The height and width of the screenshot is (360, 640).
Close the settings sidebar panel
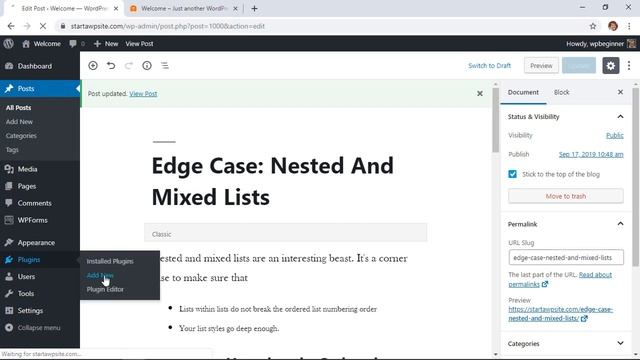[620, 92]
